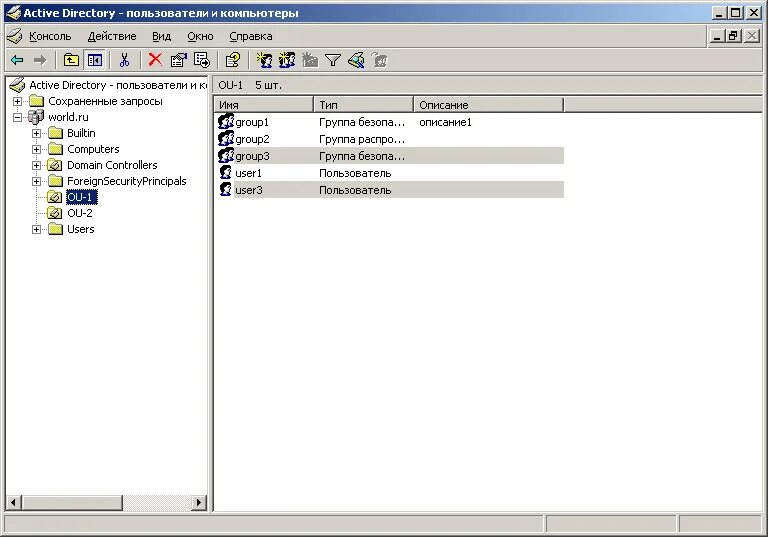Expand the Computers container
768x537 pixels.
click(x=36, y=149)
